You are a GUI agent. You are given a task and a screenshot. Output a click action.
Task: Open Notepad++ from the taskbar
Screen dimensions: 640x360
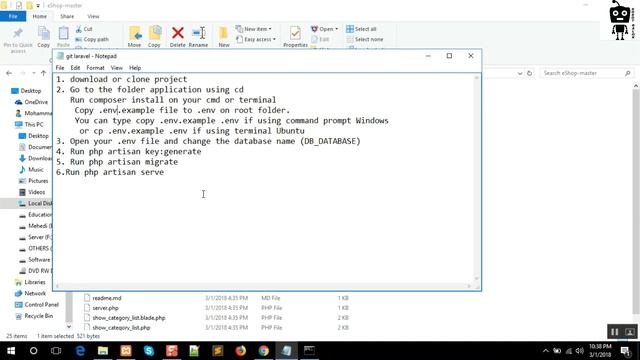pos(194,351)
